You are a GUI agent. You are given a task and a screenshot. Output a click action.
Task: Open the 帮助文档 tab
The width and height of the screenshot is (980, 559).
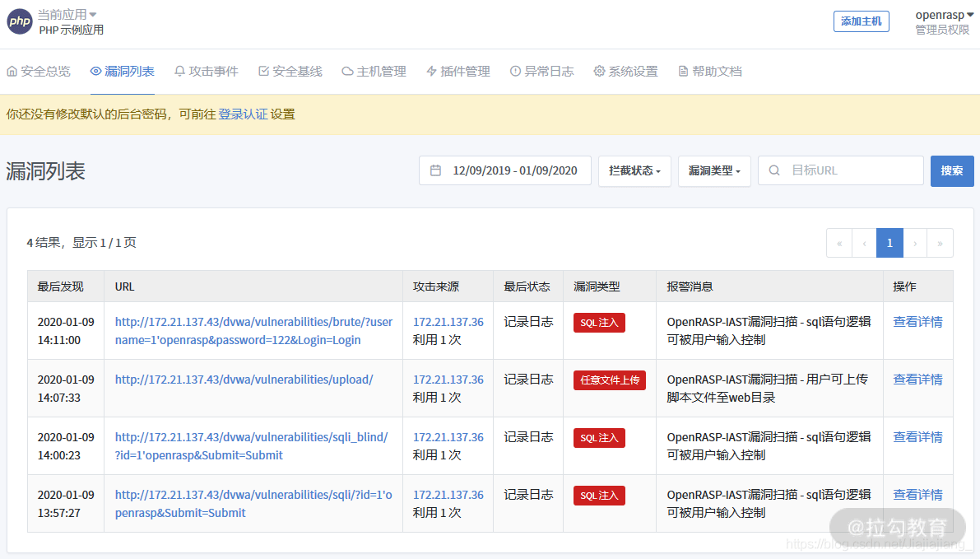tap(710, 72)
